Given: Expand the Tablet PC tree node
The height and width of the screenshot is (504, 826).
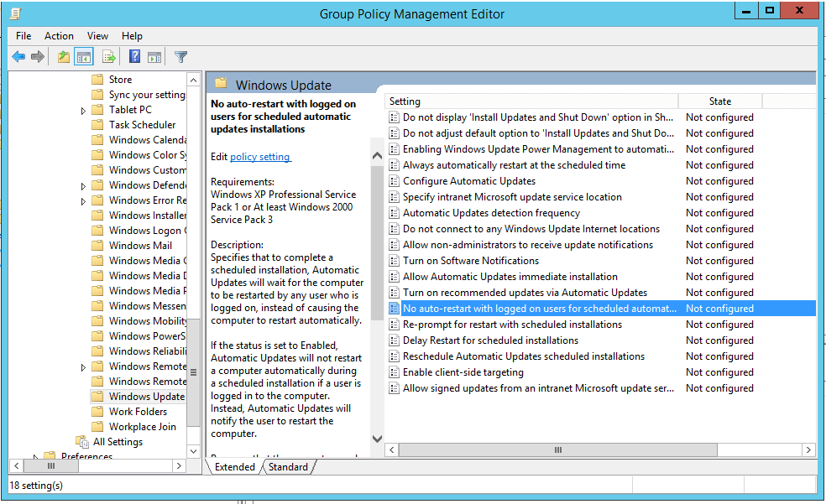Looking at the screenshot, I should 83,111.
